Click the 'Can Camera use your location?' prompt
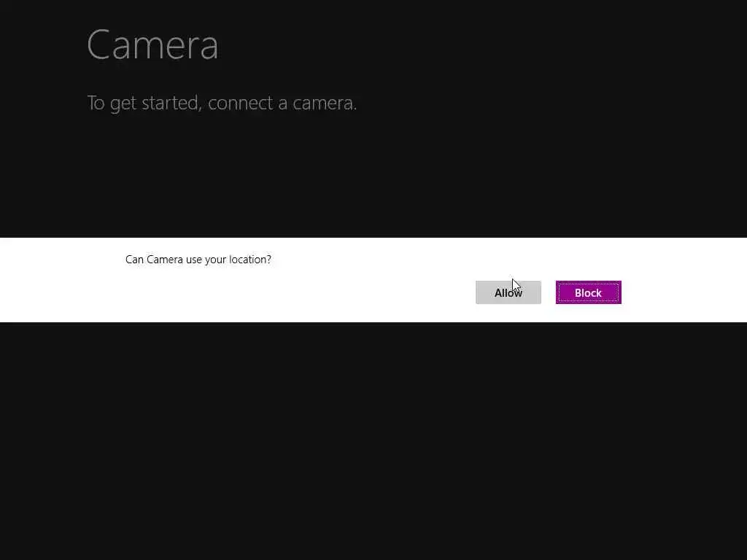The width and height of the screenshot is (747, 560). click(198, 260)
